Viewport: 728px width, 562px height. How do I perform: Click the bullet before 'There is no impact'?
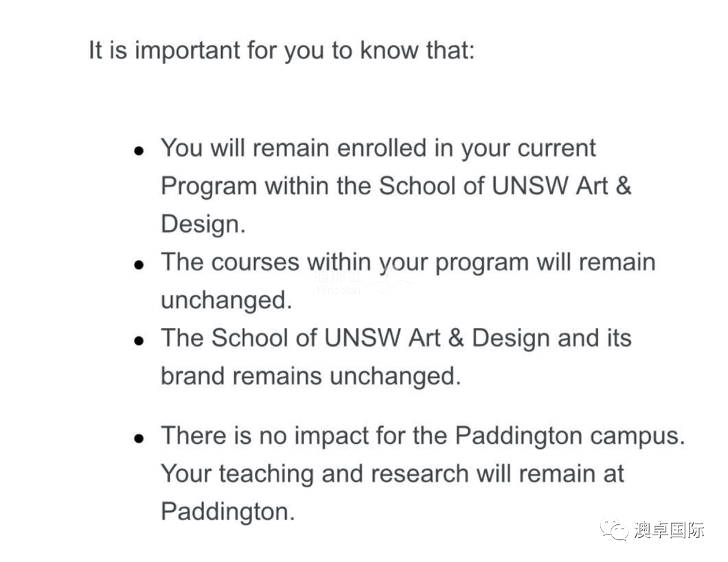(138, 438)
